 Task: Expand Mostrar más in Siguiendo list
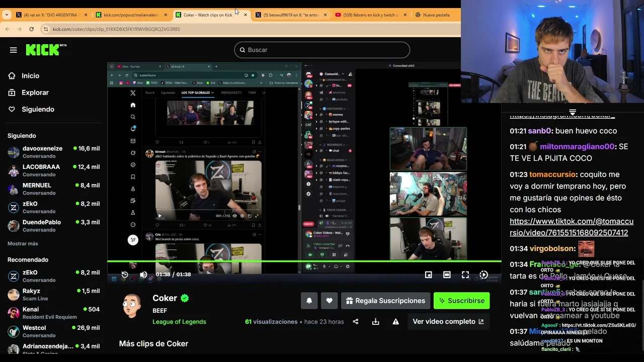click(x=23, y=244)
